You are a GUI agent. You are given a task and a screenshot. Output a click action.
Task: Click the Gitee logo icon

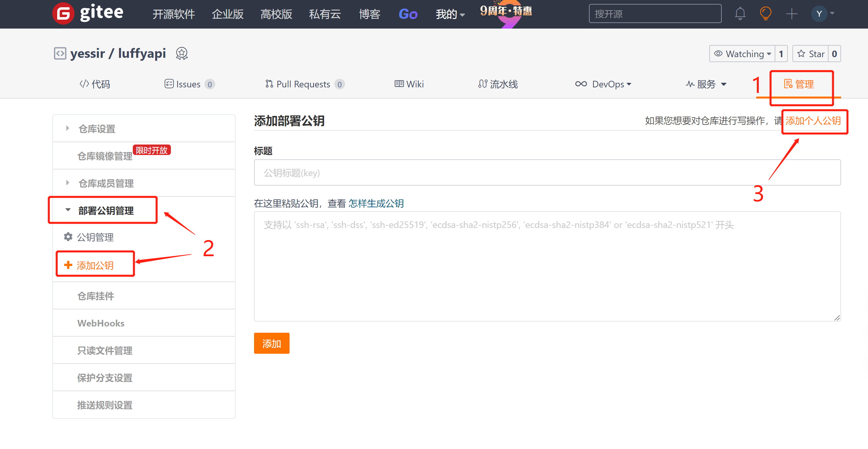(x=63, y=14)
